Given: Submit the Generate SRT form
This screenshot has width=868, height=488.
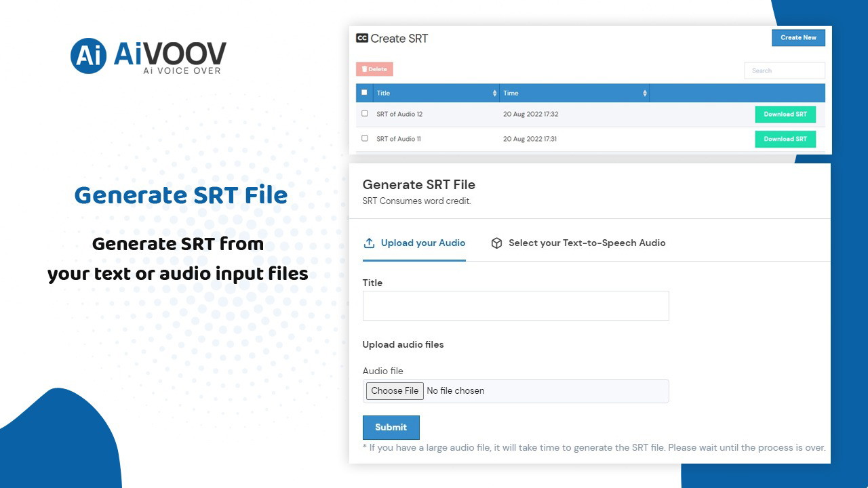Looking at the screenshot, I should (x=391, y=428).
